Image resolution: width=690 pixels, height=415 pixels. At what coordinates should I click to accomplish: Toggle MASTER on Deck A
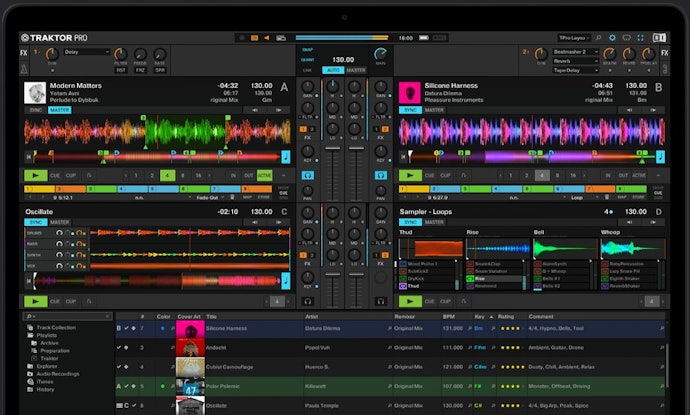pyautogui.click(x=59, y=110)
